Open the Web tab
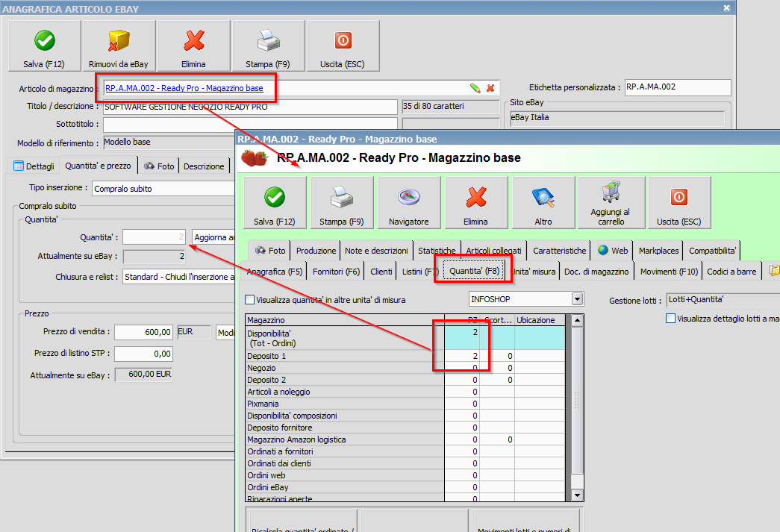Image resolution: width=780 pixels, height=532 pixels. pos(613,251)
